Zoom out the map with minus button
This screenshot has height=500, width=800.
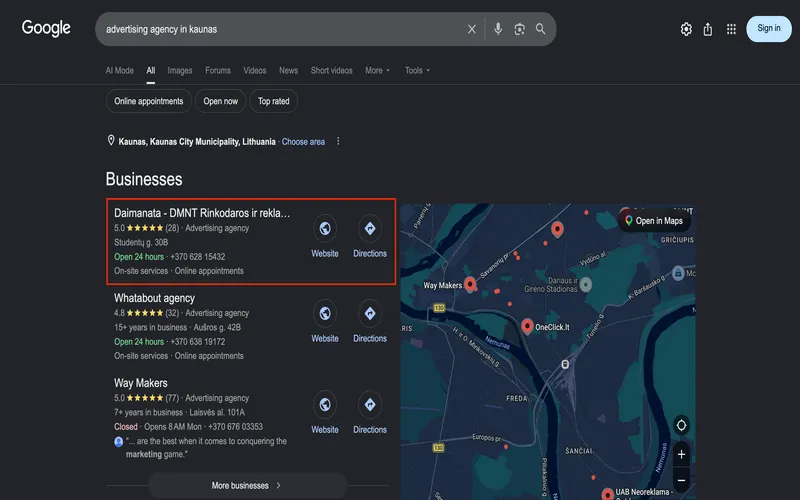(681, 481)
